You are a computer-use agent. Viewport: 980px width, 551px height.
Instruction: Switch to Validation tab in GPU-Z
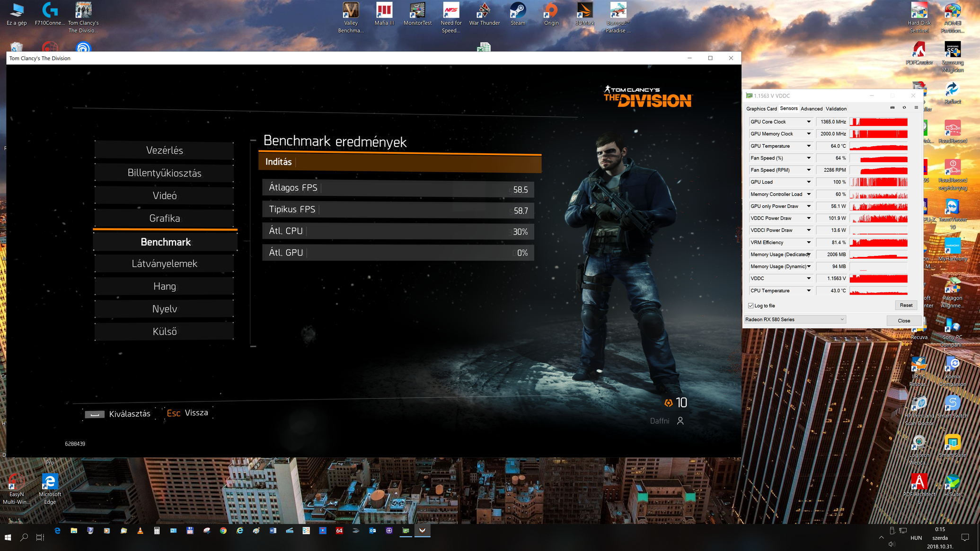pyautogui.click(x=836, y=109)
